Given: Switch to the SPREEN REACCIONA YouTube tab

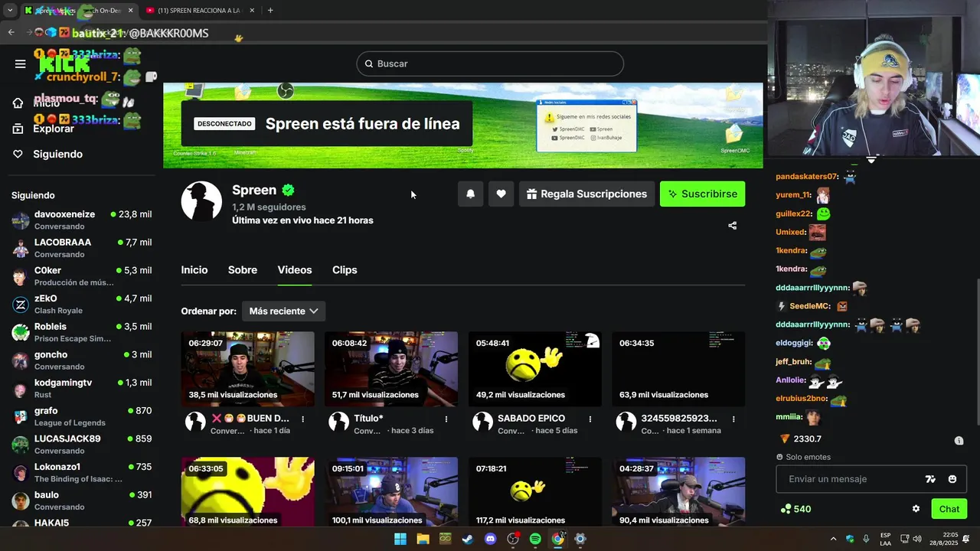Looking at the screenshot, I should click(201, 10).
